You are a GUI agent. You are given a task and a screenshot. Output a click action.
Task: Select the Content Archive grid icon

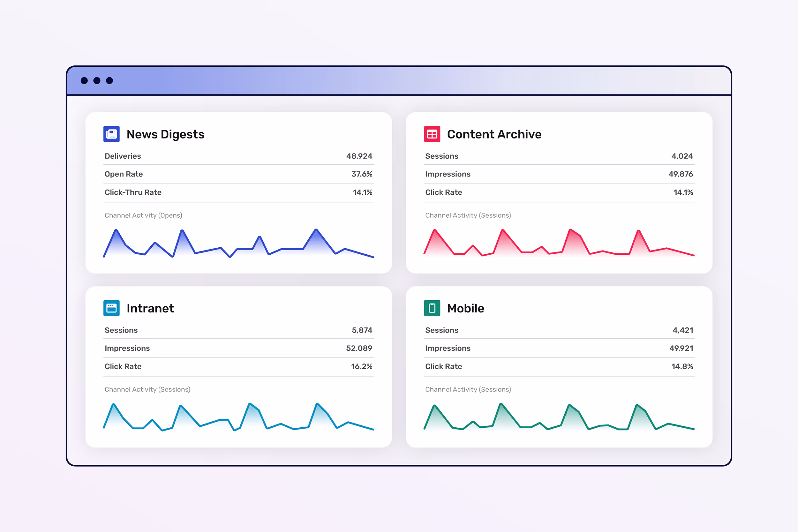(432, 134)
